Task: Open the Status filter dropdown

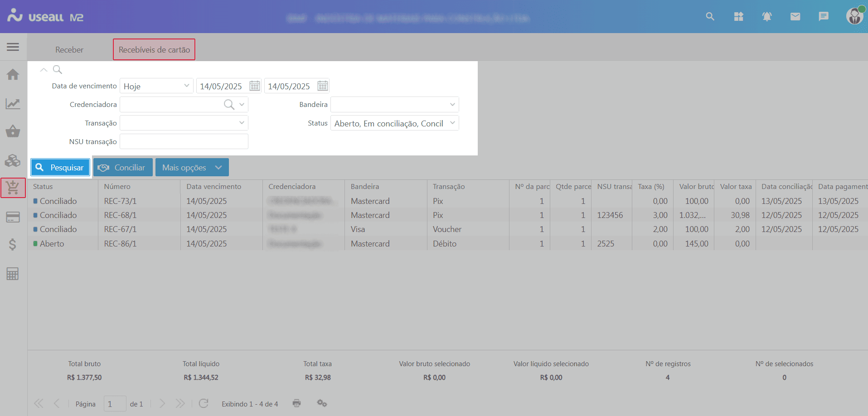Action: point(452,123)
